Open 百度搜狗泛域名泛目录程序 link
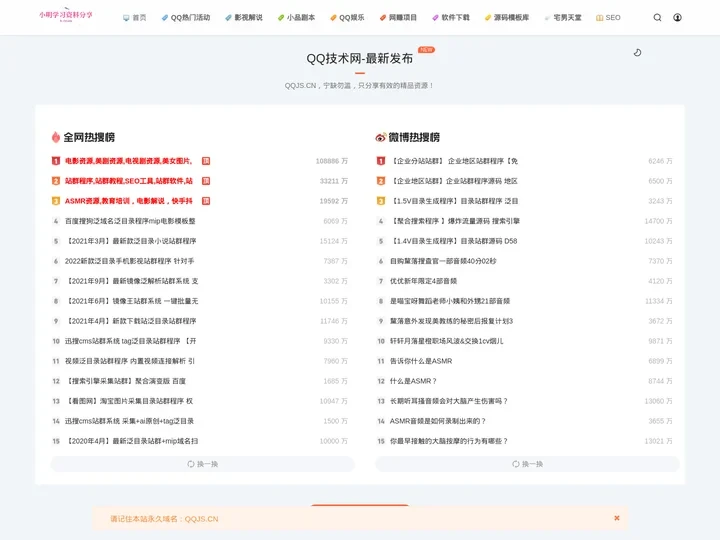720x540 pixels. pos(130,221)
